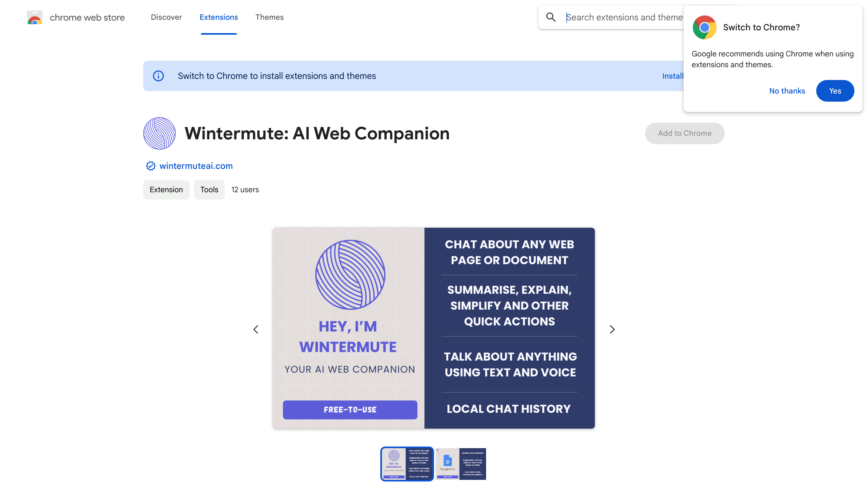Click the Themes tab
The width and height of the screenshot is (868, 488).
(x=269, y=17)
